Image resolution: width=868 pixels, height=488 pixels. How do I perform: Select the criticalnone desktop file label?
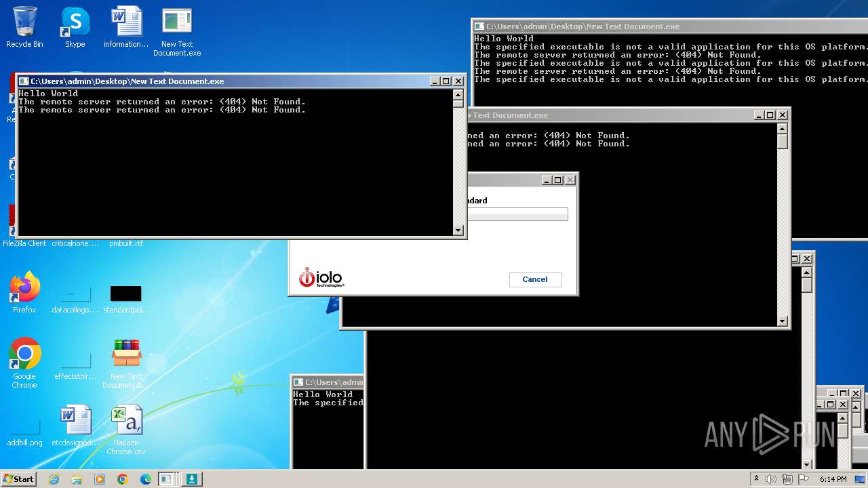(75, 243)
